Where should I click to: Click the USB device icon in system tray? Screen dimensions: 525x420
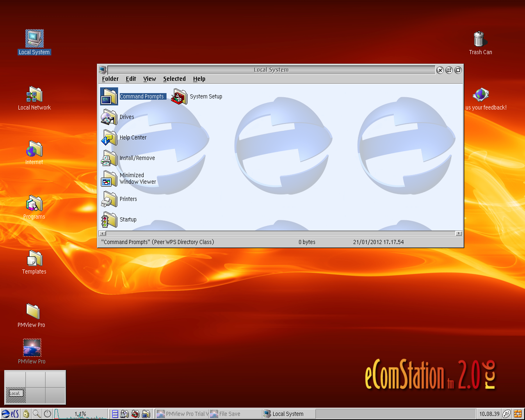pyautogui.click(x=507, y=414)
